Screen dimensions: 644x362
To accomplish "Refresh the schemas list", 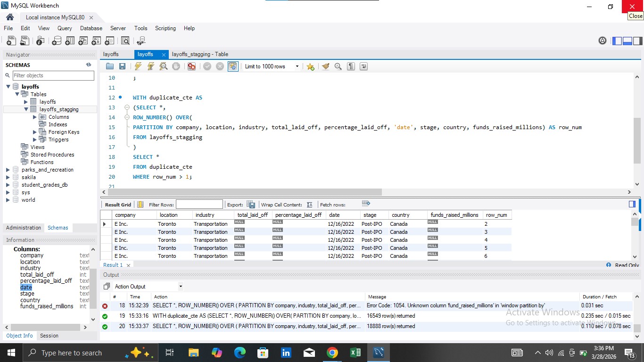I will (x=89, y=65).
